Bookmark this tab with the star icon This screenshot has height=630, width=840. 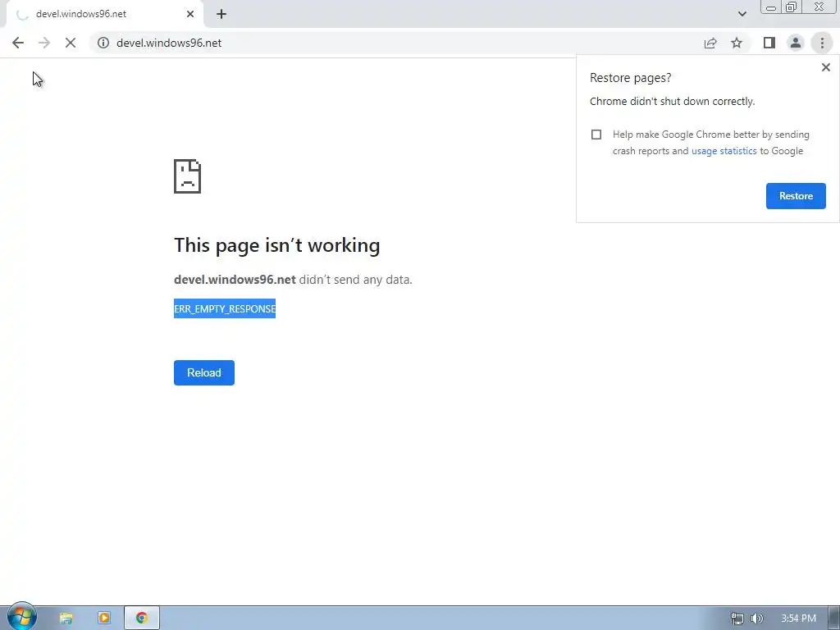pos(737,43)
